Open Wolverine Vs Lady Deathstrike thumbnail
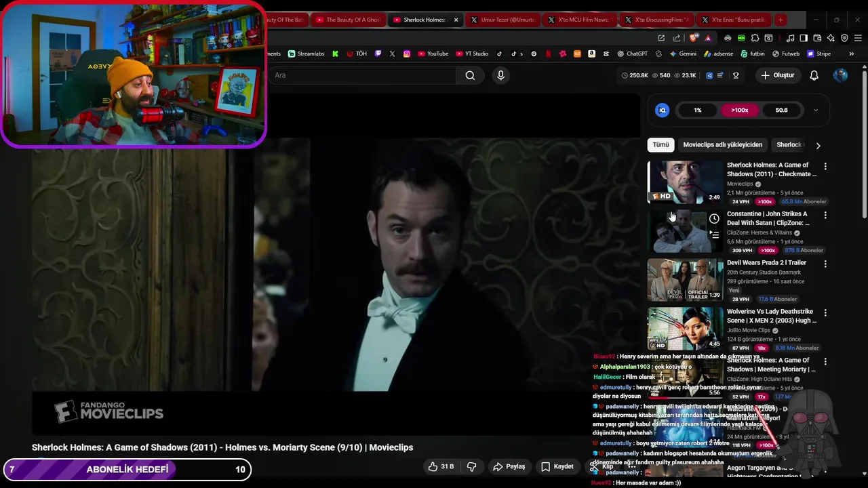The image size is (868, 488). coord(685,328)
